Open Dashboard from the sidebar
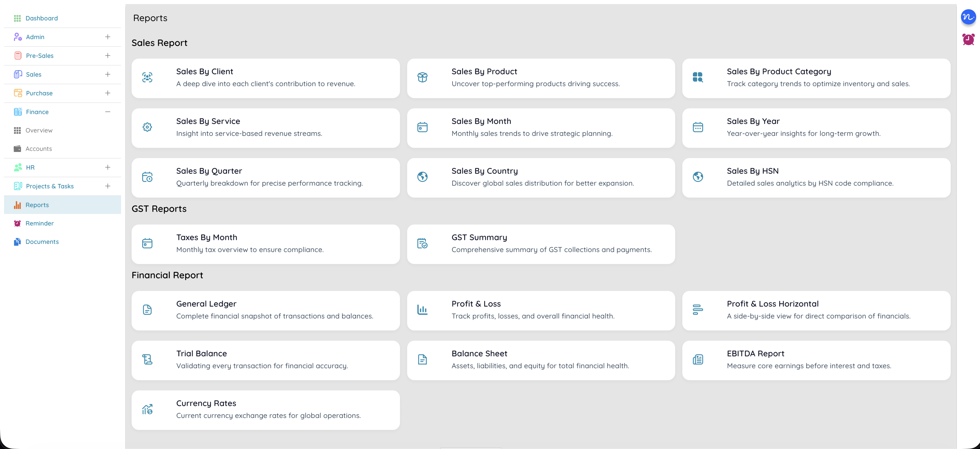 point(42,18)
